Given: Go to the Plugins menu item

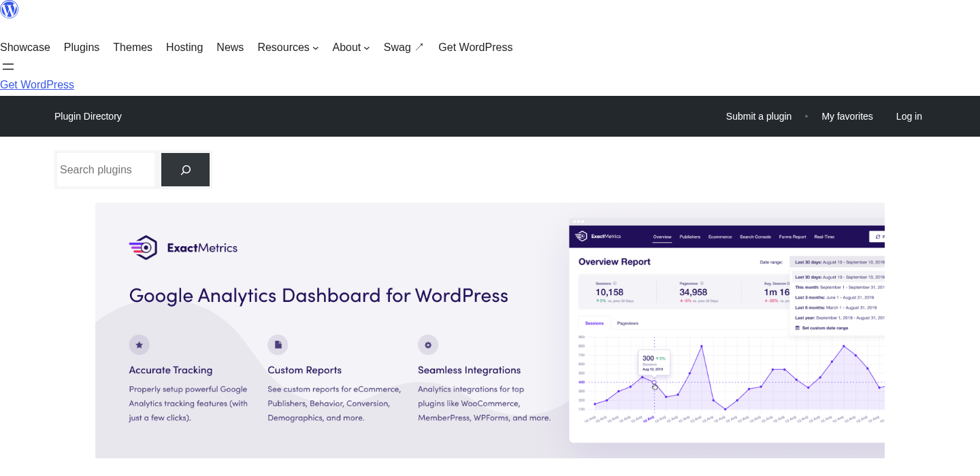Looking at the screenshot, I should click(x=82, y=48).
